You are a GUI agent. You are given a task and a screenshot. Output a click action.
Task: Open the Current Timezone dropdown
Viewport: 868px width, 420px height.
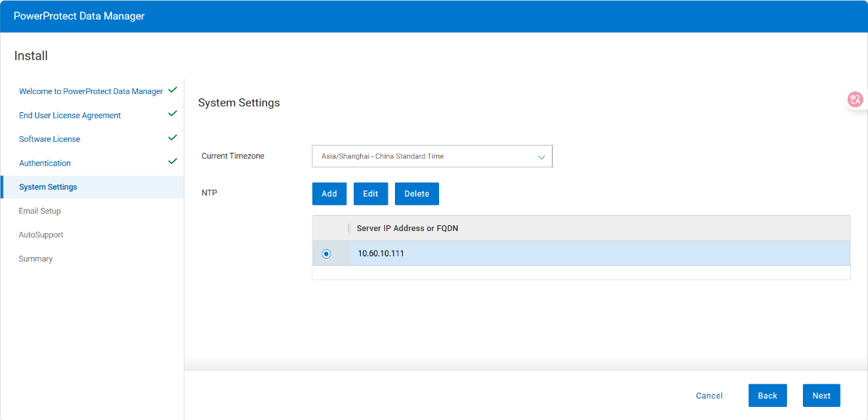coord(432,156)
